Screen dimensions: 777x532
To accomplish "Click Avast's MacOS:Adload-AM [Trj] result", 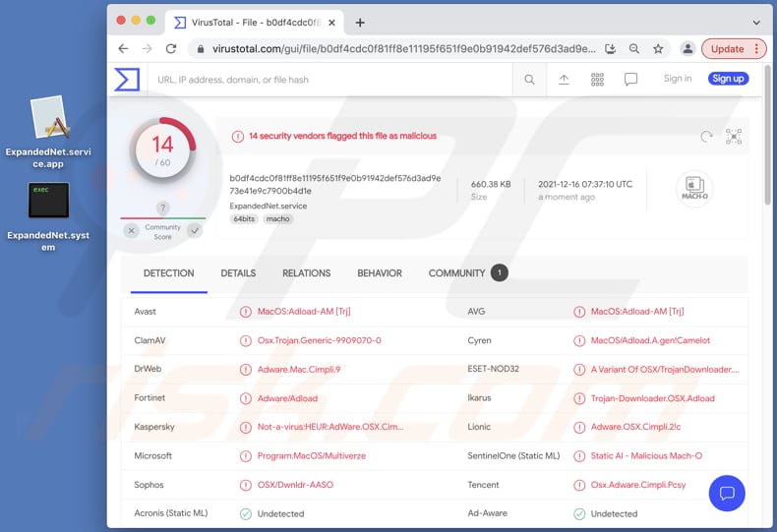I will (x=304, y=312).
